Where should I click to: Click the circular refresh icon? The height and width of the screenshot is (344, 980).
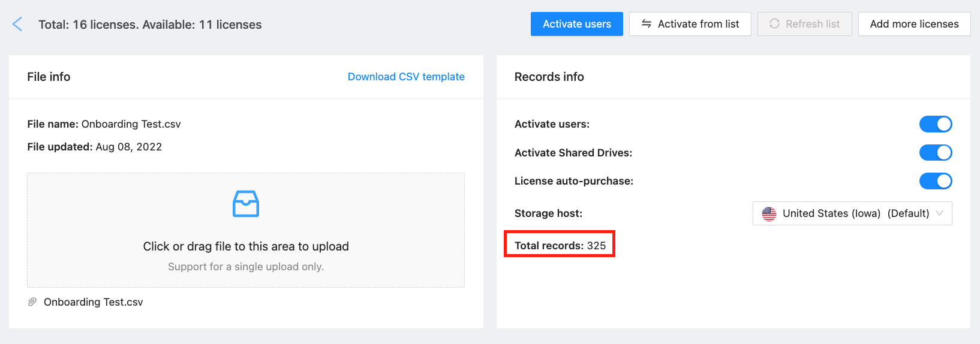coord(774,24)
